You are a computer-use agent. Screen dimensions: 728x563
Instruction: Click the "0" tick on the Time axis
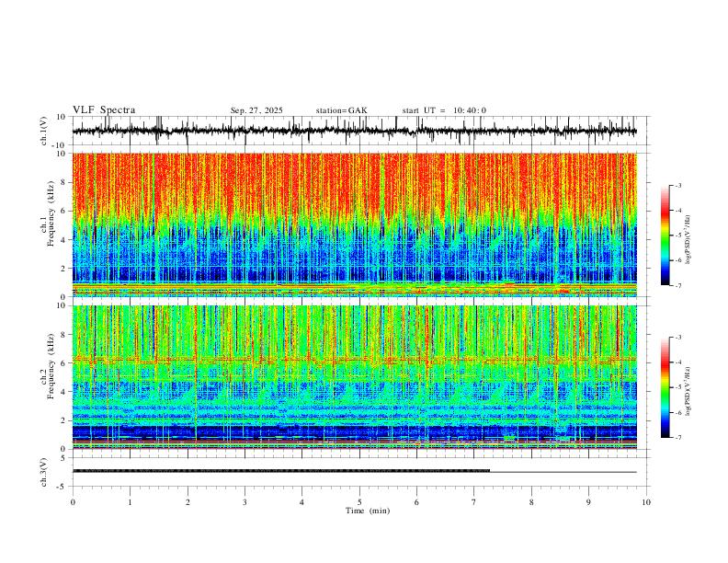(x=73, y=502)
